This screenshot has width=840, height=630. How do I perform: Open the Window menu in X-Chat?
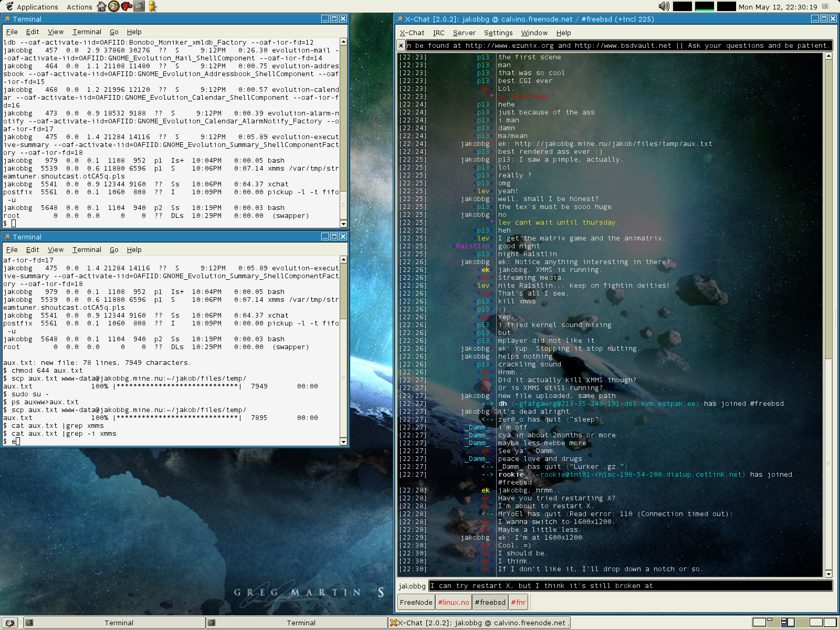534,33
